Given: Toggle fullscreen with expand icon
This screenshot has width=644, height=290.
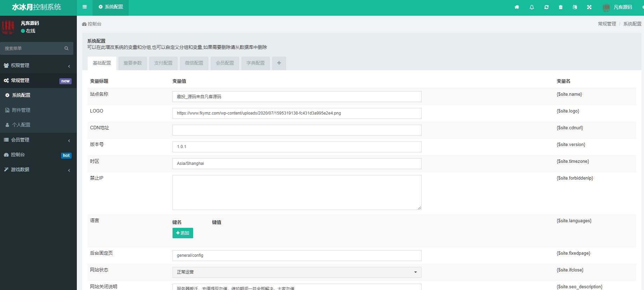Looking at the screenshot, I should [x=589, y=7].
